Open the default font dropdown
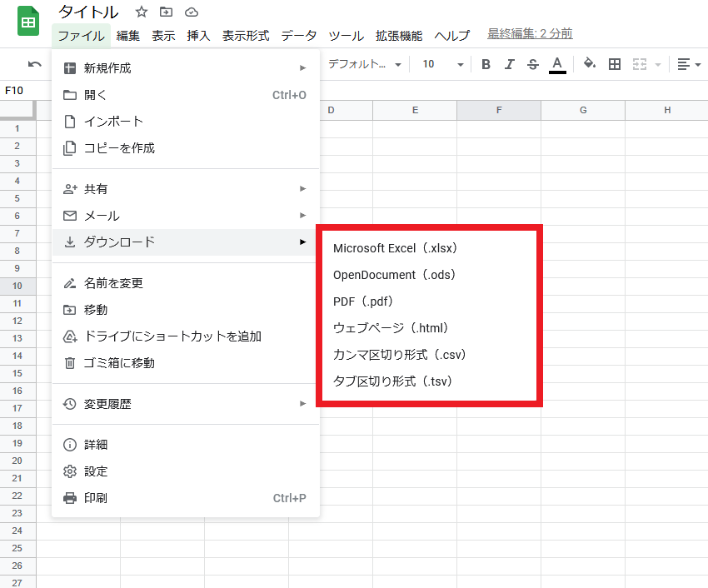This screenshot has width=708, height=588. pyautogui.click(x=365, y=64)
